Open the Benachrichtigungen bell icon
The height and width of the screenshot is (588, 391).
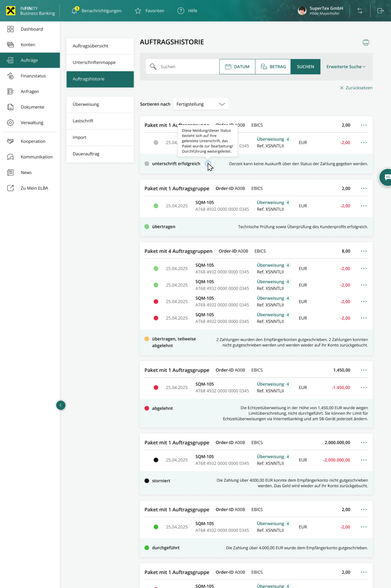pyautogui.click(x=74, y=11)
